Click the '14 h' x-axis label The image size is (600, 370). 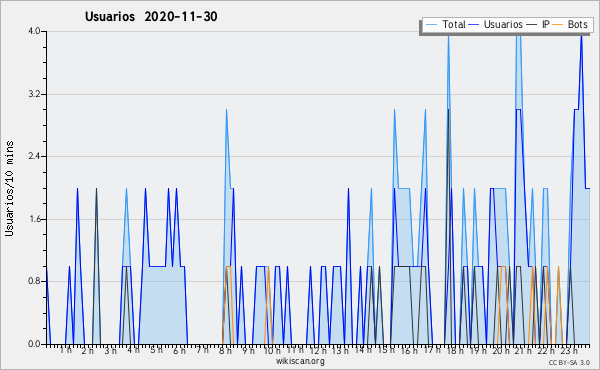click(x=363, y=350)
